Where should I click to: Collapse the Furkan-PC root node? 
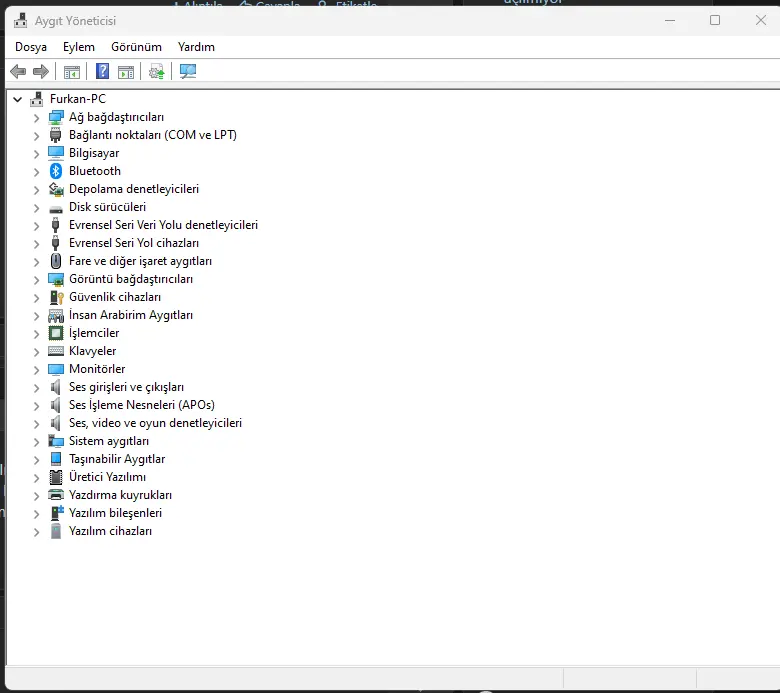[18, 99]
